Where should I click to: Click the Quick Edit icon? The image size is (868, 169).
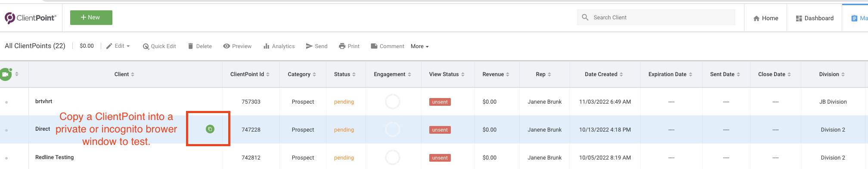(x=146, y=46)
